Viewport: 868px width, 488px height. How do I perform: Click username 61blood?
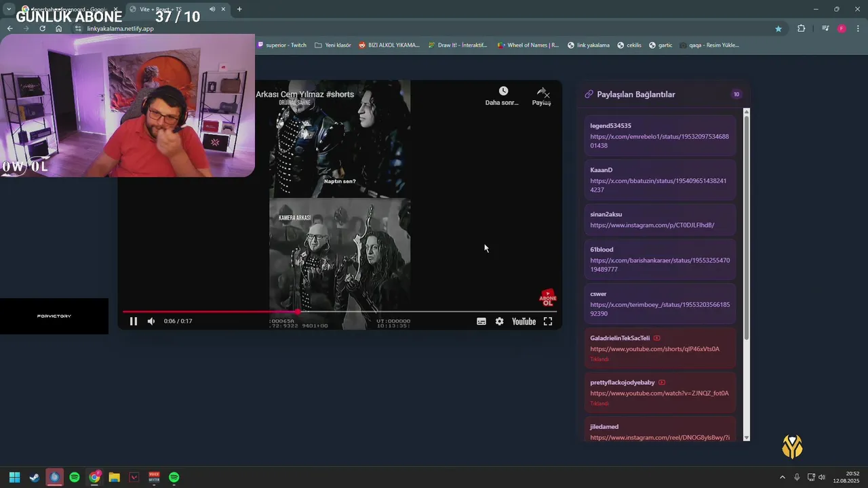(x=602, y=249)
